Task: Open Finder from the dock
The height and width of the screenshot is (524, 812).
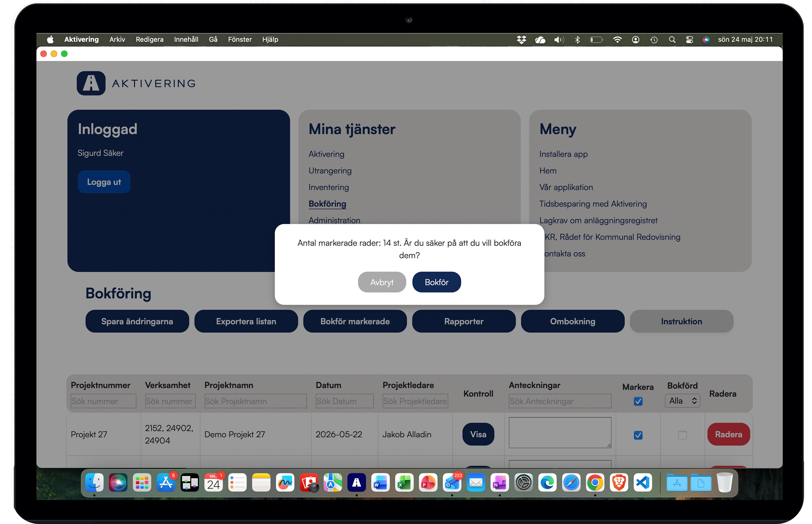Action: 94,483
